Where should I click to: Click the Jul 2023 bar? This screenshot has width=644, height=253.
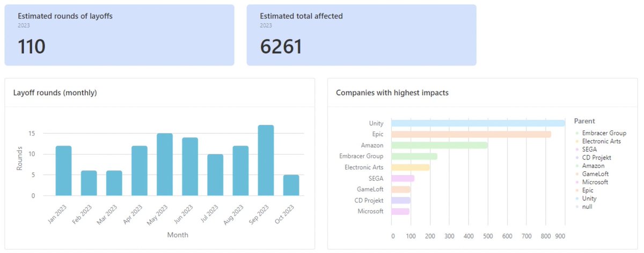(x=215, y=175)
